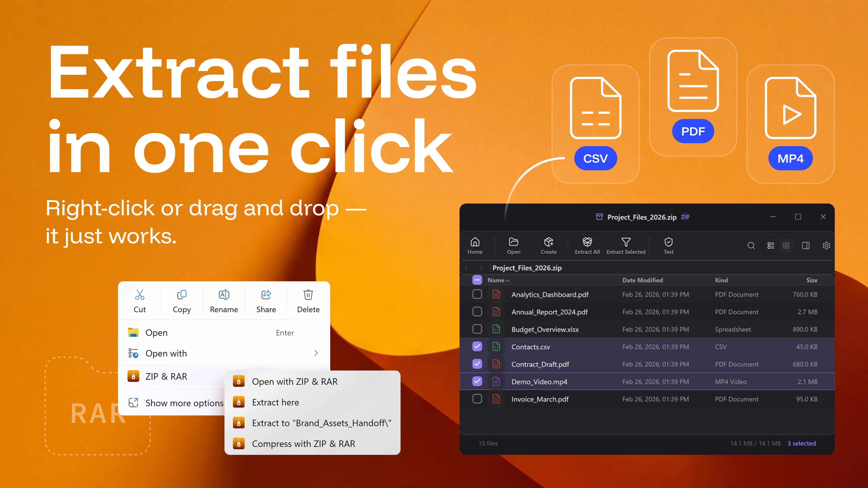Click the 14.1 MB / 14.1 MB status
Viewport: 868px width, 488px height.
pyautogui.click(x=755, y=443)
